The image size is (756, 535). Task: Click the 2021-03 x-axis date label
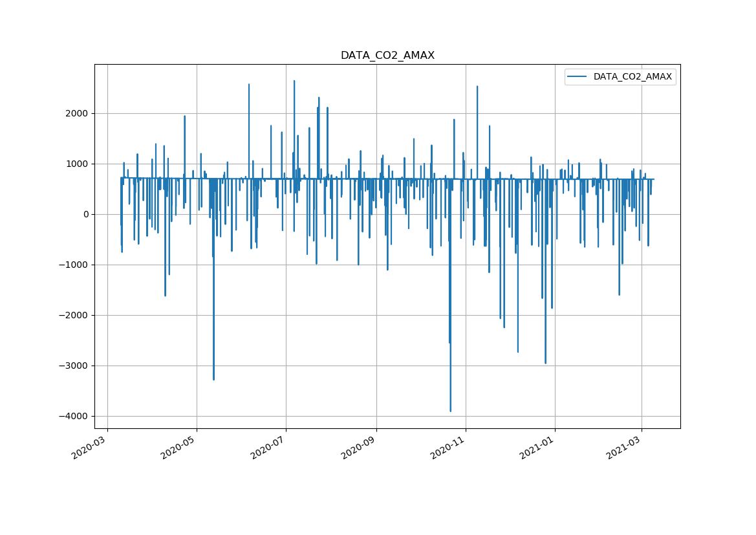pyautogui.click(x=623, y=448)
